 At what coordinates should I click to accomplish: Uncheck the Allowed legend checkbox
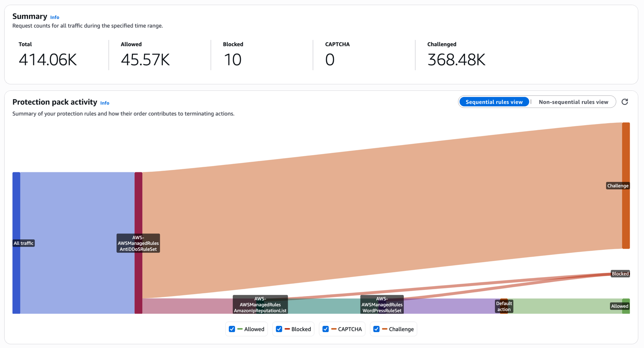[x=232, y=329]
